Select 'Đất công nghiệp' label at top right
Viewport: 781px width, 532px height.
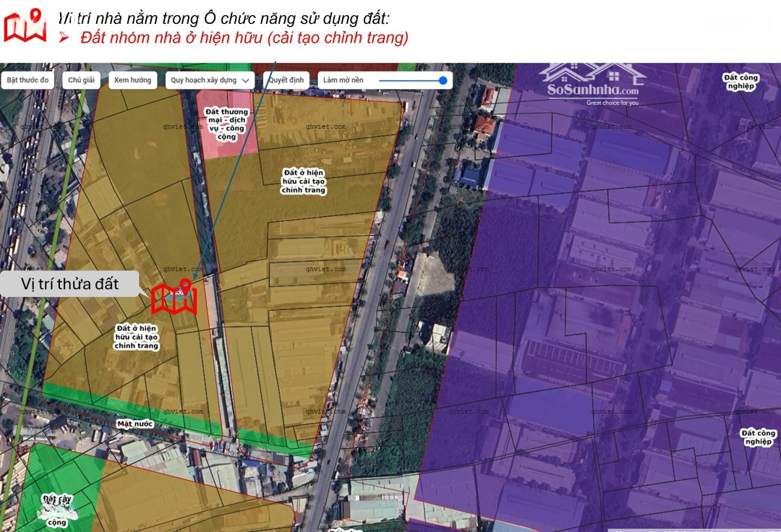pos(740,82)
